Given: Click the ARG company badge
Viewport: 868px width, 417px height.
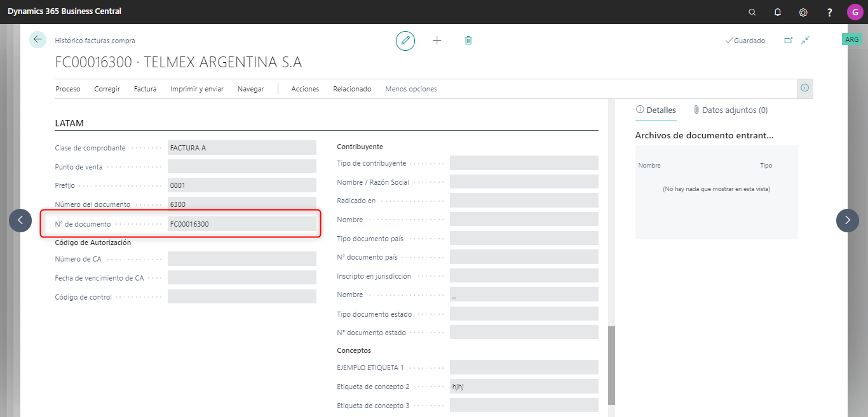Looking at the screenshot, I should point(852,39).
